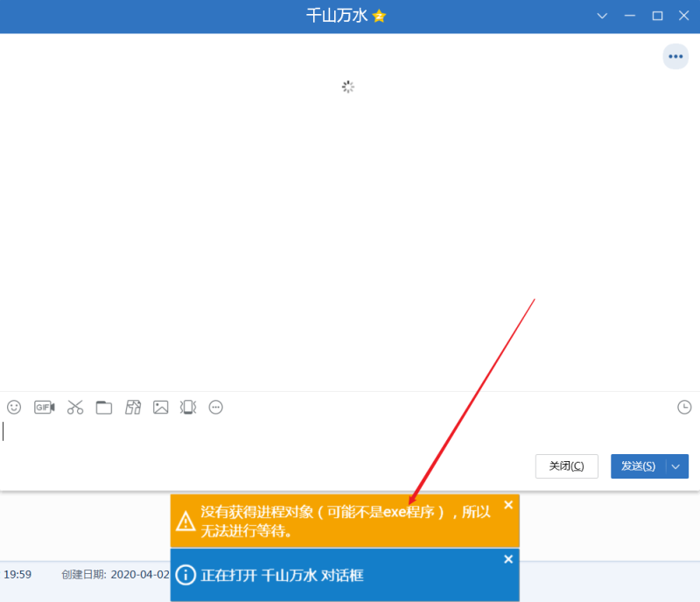The image size is (700, 602).
Task: Click the 没有获得进程对象 warning text
Action: pos(345,521)
